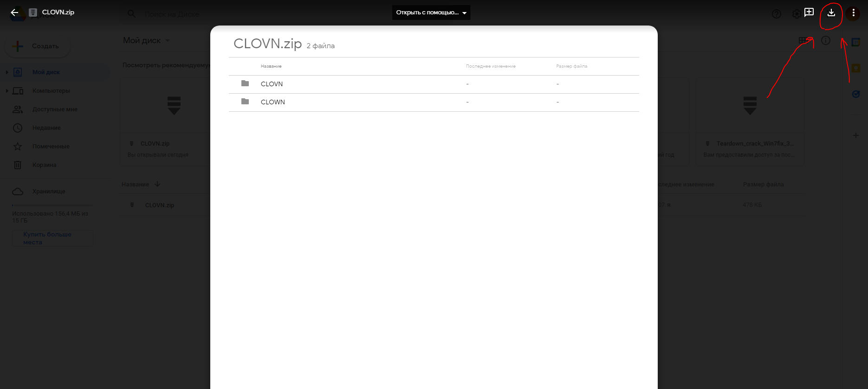Click the folder icon of the CLOWN row
Image resolution: width=868 pixels, height=389 pixels.
[x=245, y=102]
